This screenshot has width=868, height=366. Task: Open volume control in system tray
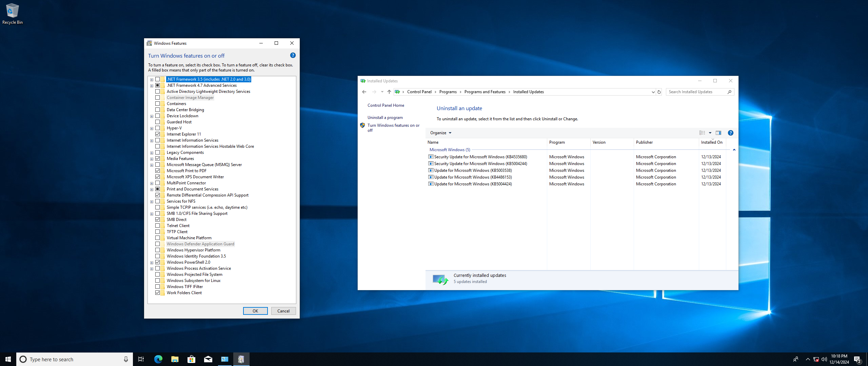(824, 359)
